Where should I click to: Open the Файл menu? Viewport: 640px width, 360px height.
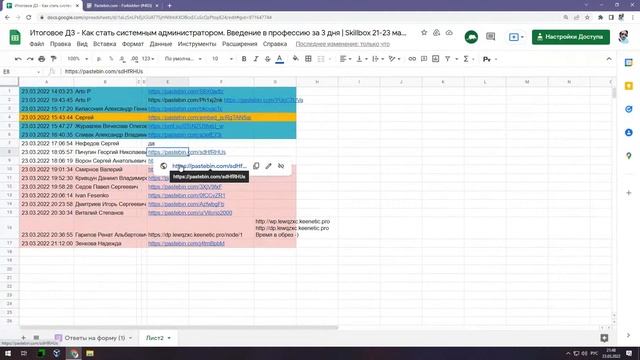tap(37, 44)
